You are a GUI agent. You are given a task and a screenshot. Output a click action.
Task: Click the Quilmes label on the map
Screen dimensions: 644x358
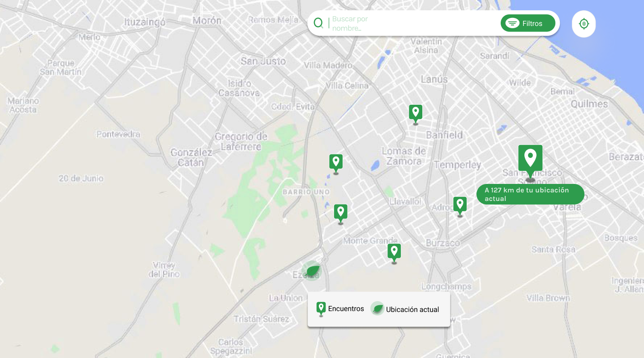pyautogui.click(x=589, y=104)
